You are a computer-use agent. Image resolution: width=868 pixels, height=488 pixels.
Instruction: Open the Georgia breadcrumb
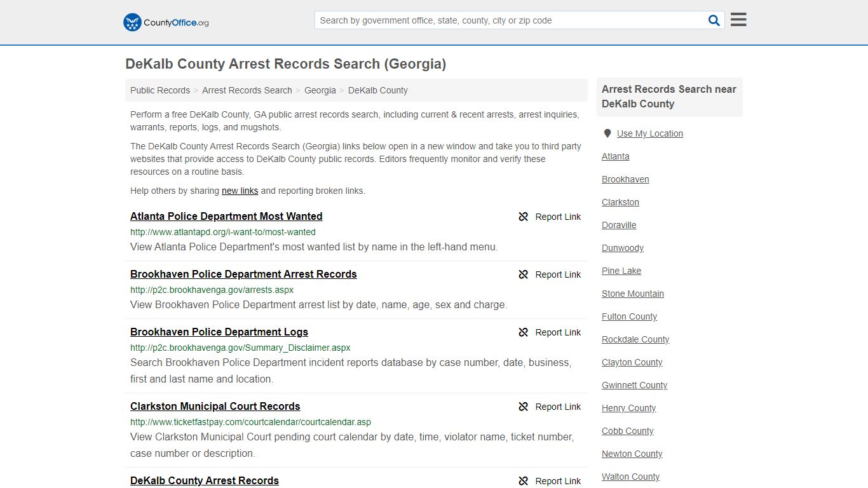point(320,90)
